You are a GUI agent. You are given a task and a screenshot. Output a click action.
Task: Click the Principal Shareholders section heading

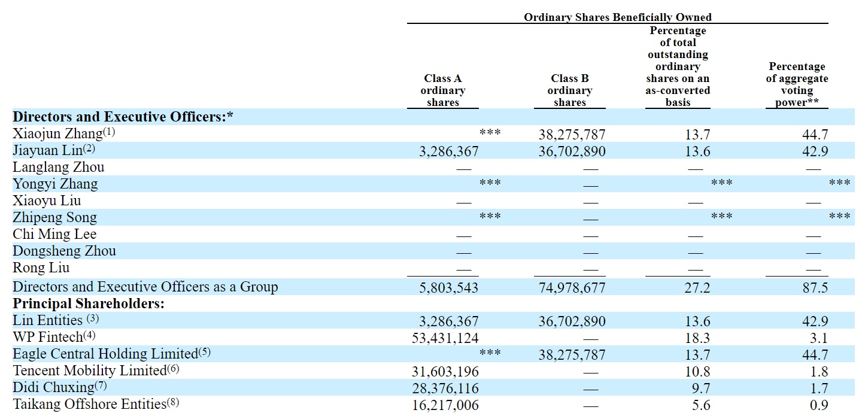point(89,303)
